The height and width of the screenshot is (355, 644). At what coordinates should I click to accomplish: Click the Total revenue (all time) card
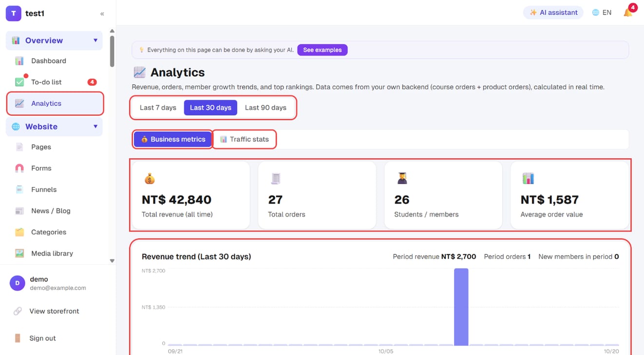click(x=190, y=195)
